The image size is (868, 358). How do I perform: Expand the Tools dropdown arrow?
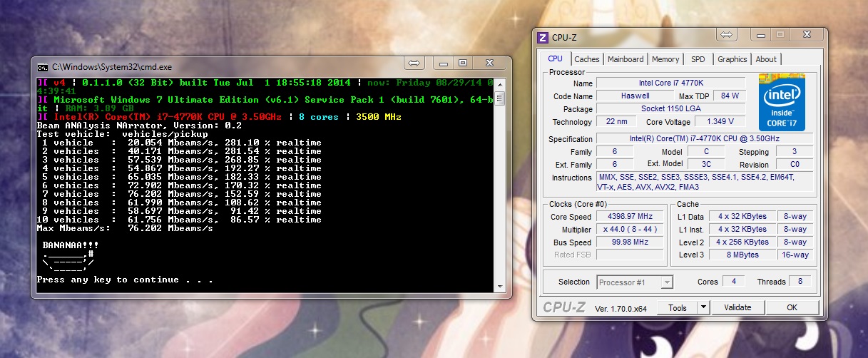click(703, 307)
